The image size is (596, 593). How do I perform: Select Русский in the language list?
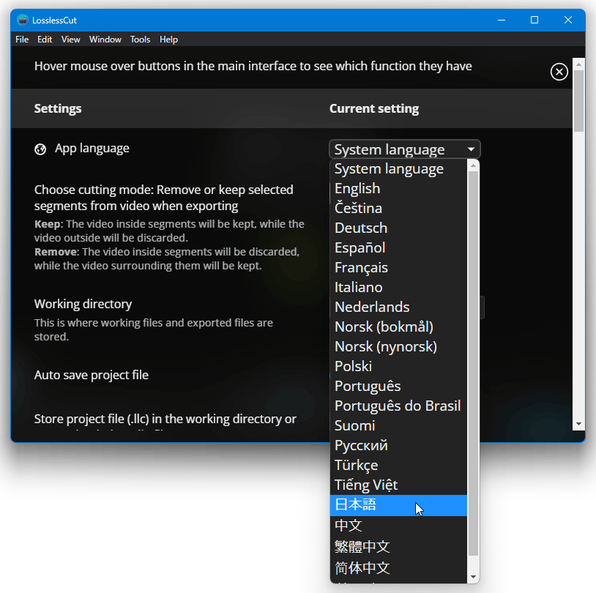[398, 446]
